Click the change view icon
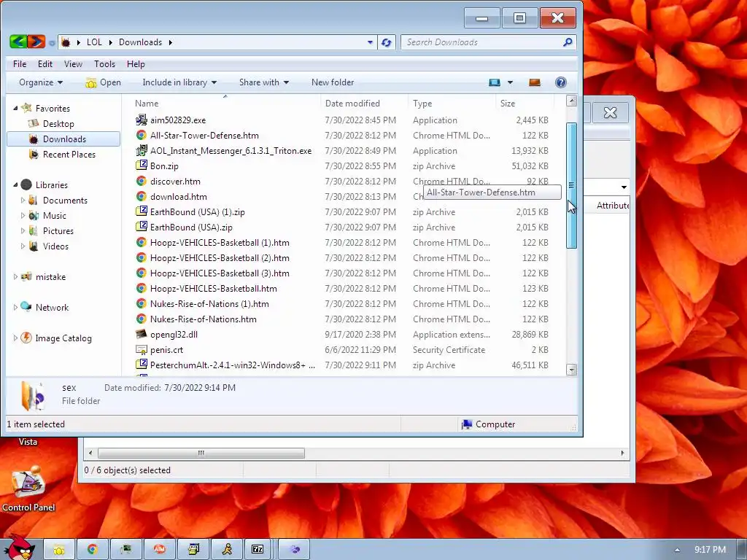This screenshot has width=747, height=560. (495, 82)
